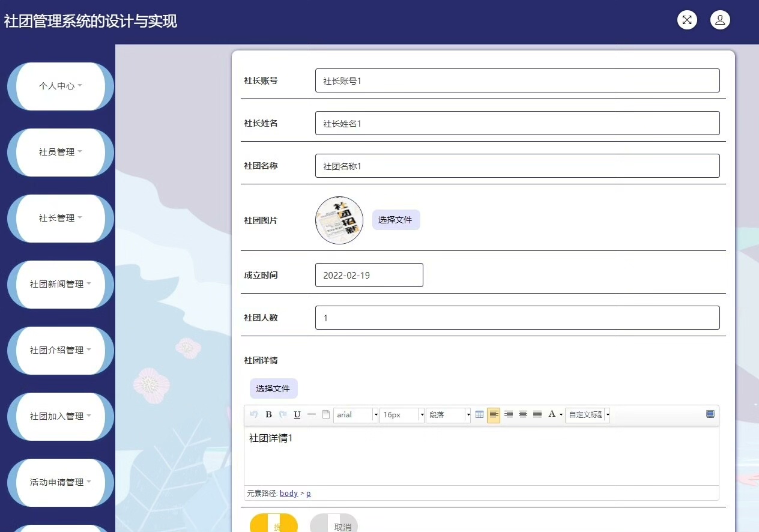
Task: Expand the 社团介绍管理 sidebar menu
Action: click(x=60, y=350)
